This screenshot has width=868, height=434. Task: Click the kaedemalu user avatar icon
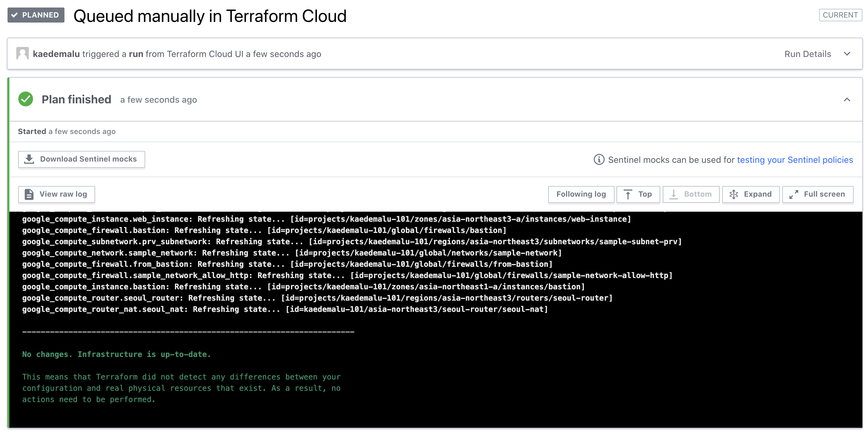[x=22, y=54]
